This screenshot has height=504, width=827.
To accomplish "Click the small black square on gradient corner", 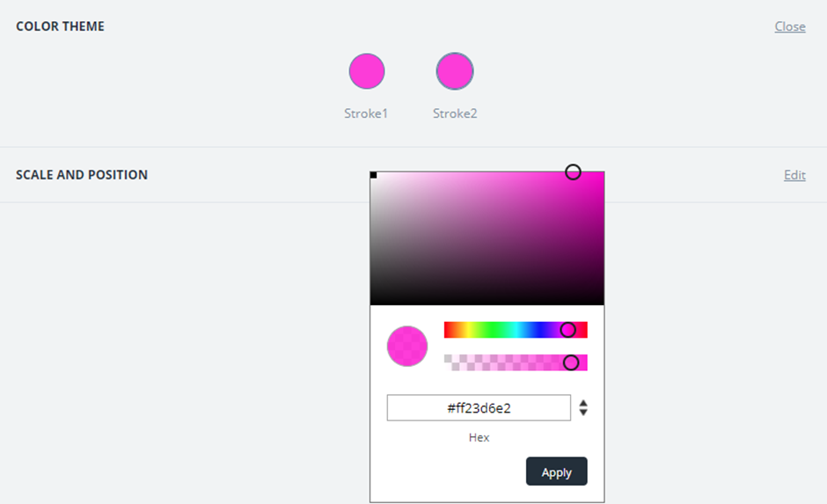I will click(x=374, y=176).
